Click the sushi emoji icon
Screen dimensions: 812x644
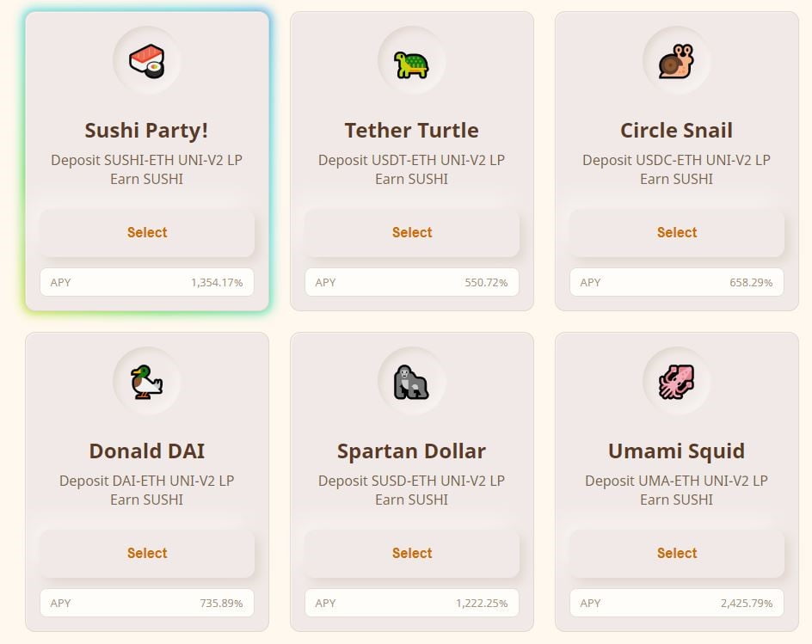pos(147,61)
